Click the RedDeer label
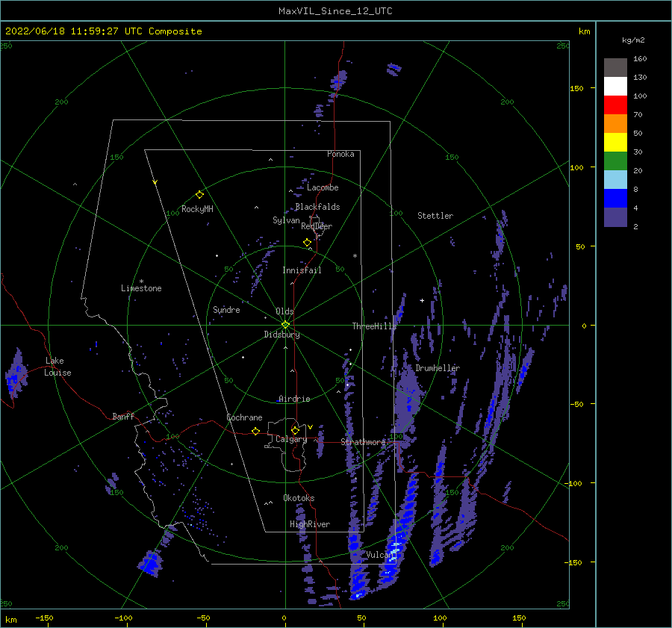 point(317,226)
